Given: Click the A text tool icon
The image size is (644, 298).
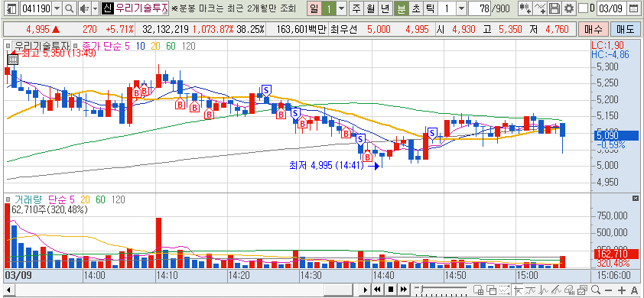Looking at the screenshot, I should pos(634,290).
